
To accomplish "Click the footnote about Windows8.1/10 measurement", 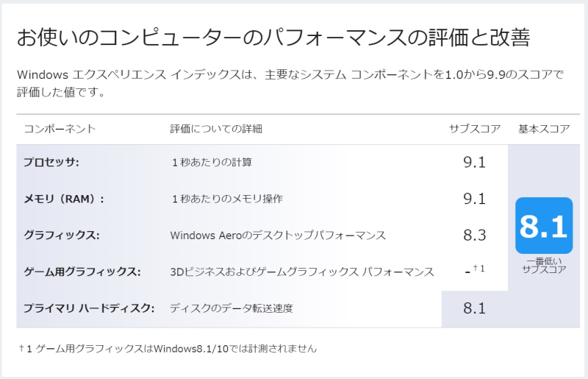I will [x=168, y=349].
